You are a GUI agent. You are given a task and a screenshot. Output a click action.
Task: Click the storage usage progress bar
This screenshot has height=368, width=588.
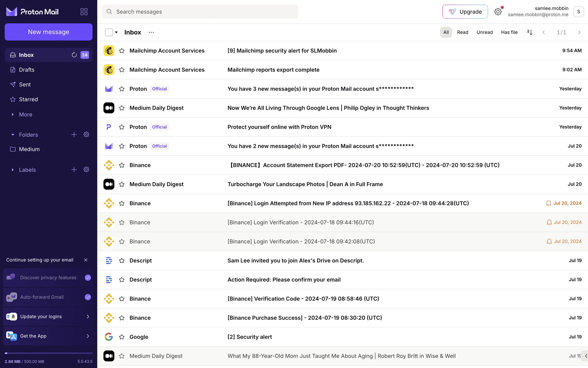(48, 353)
